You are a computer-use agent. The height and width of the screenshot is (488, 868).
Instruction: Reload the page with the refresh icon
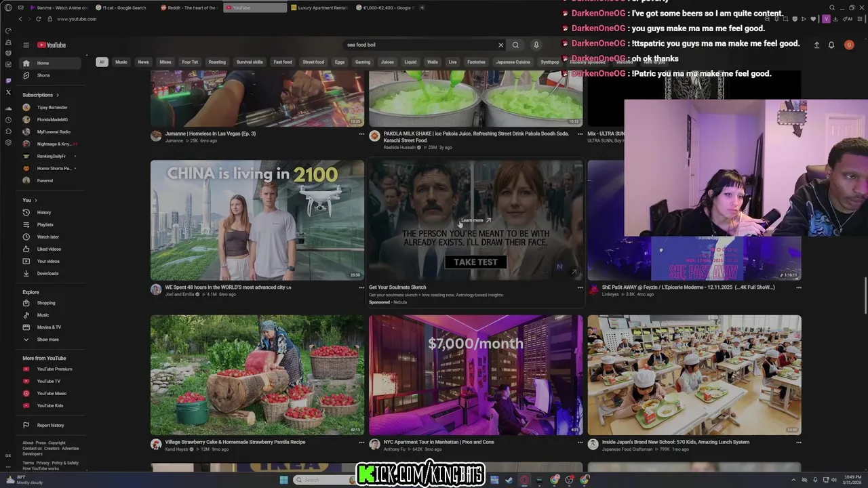[x=38, y=19]
